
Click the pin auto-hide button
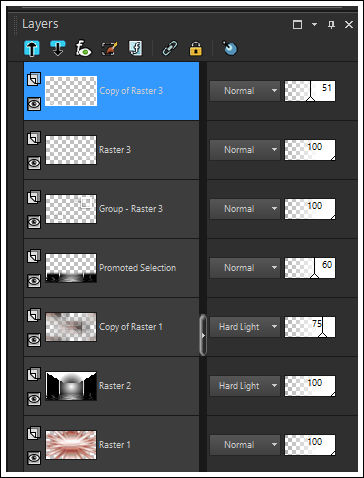(x=331, y=24)
